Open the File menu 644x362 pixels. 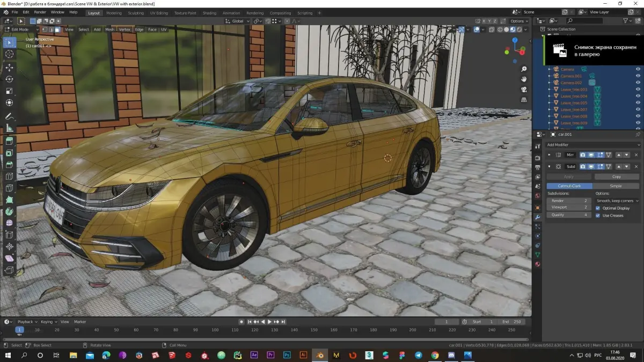coord(14,12)
